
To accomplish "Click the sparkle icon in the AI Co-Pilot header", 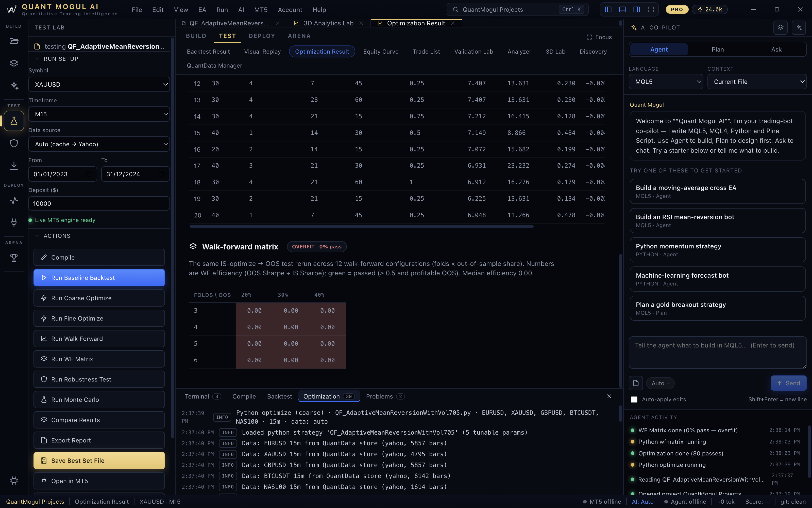I will point(799,27).
